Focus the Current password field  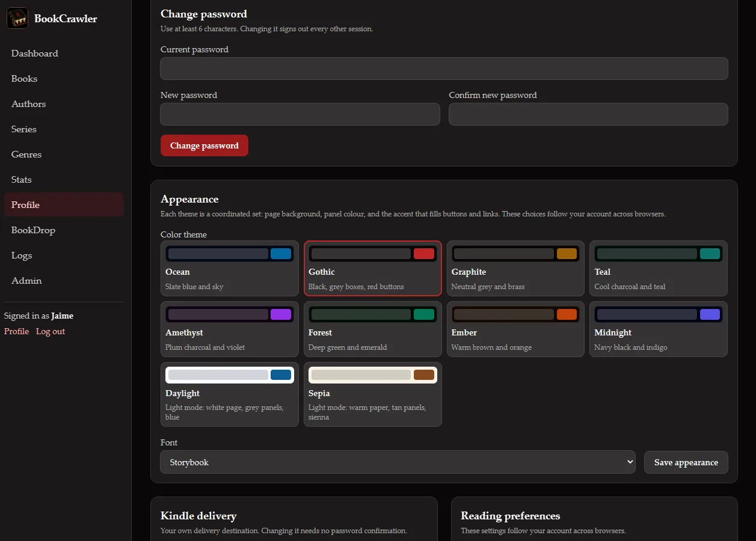(444, 69)
